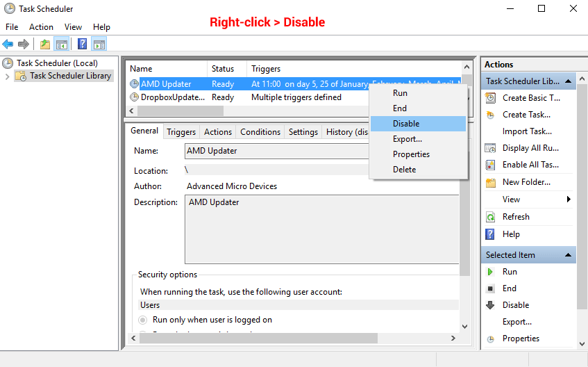Open the View submenu arrow in Actions
Screen dimensions: 588x367
point(569,199)
